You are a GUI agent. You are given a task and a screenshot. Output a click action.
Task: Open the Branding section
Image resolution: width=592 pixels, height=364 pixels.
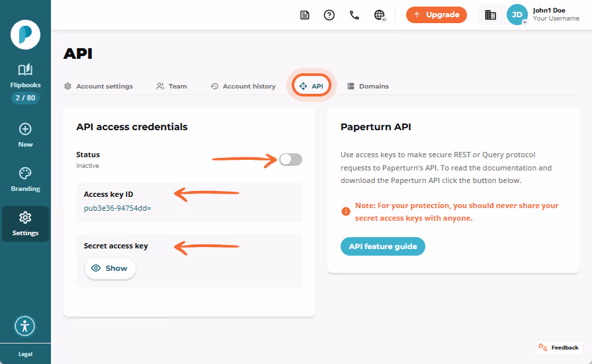(25, 180)
